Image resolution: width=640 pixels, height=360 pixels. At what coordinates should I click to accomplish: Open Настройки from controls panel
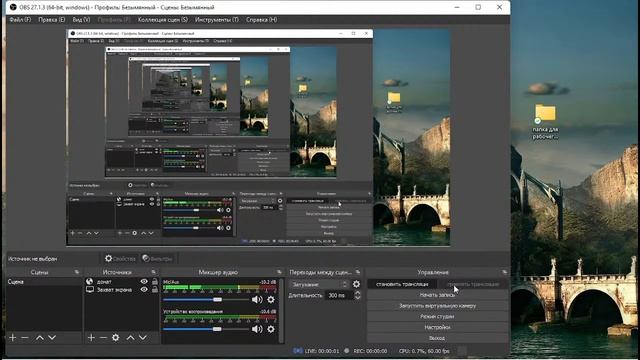pos(437,327)
